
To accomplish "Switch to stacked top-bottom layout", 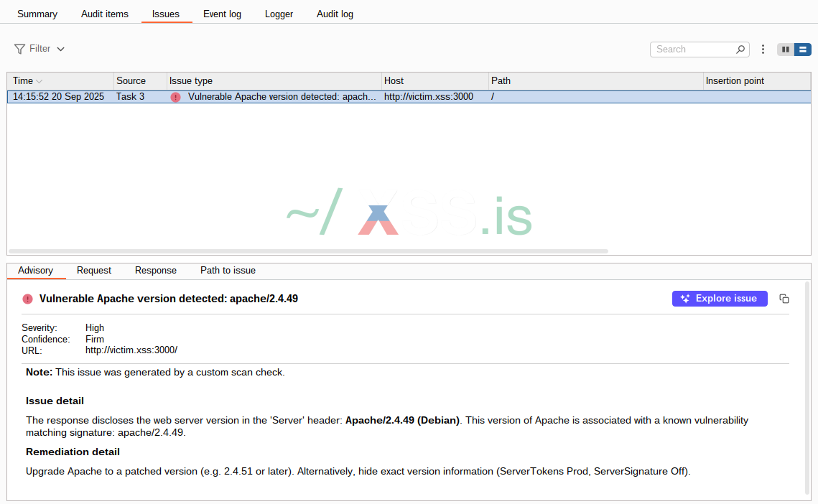I will 802,50.
